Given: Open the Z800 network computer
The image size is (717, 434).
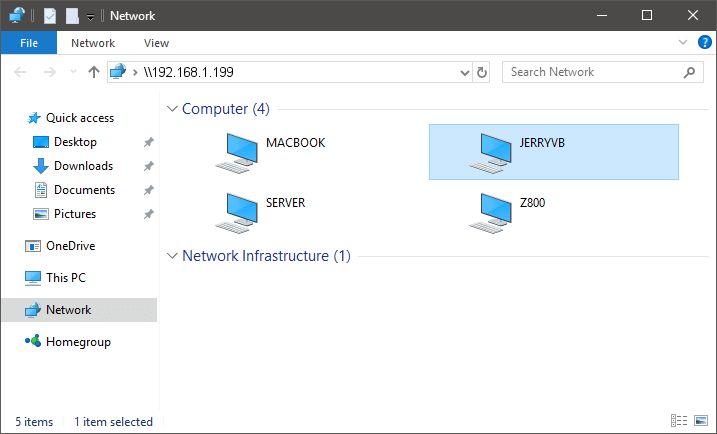Looking at the screenshot, I should click(493, 211).
